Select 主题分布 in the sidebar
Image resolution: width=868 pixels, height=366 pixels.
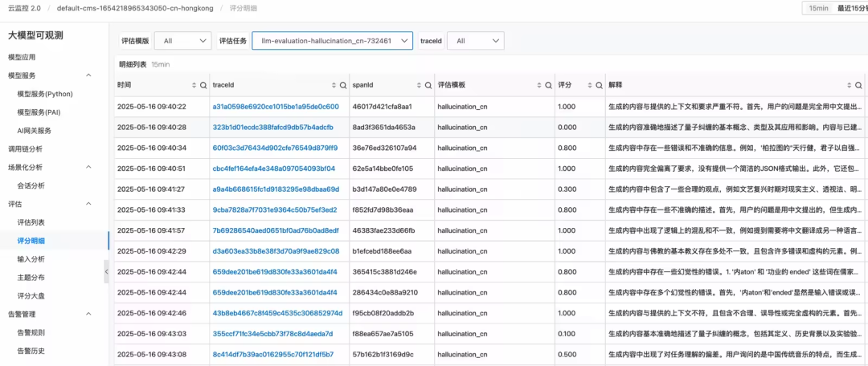click(x=31, y=278)
